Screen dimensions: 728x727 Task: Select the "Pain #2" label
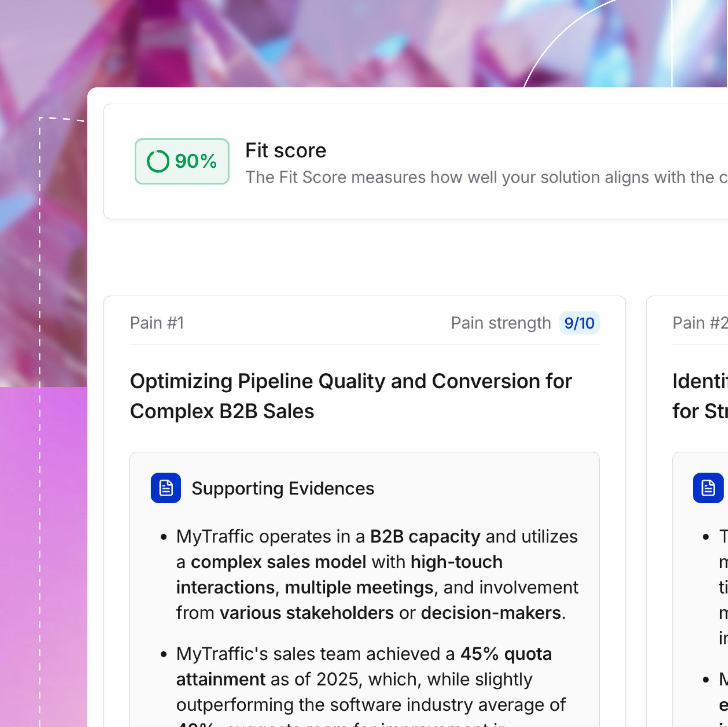(x=699, y=323)
